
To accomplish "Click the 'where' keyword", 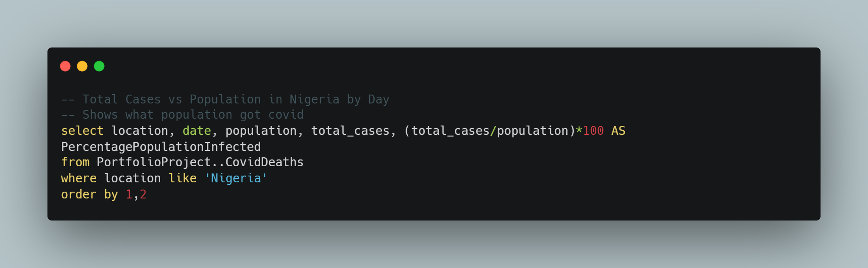I will [79, 178].
